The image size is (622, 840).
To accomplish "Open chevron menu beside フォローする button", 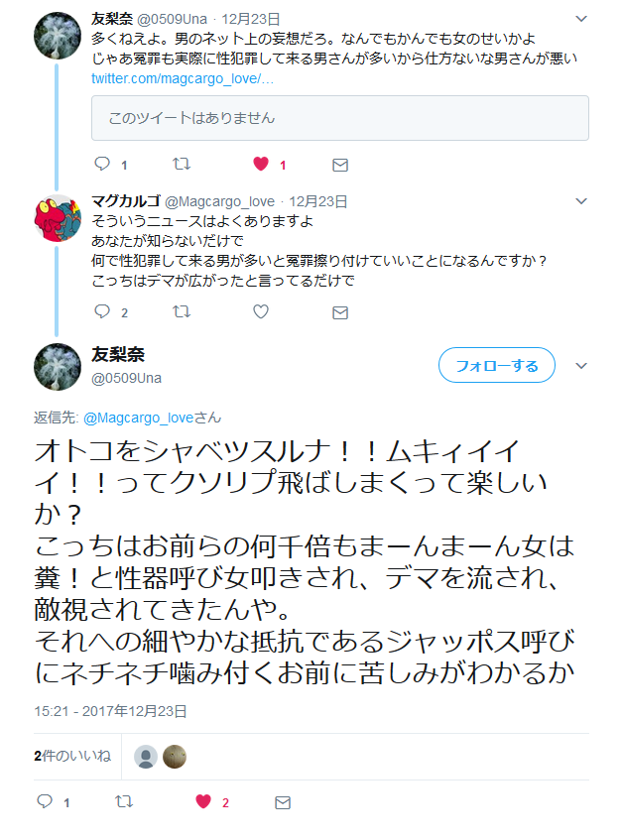I will (x=582, y=366).
